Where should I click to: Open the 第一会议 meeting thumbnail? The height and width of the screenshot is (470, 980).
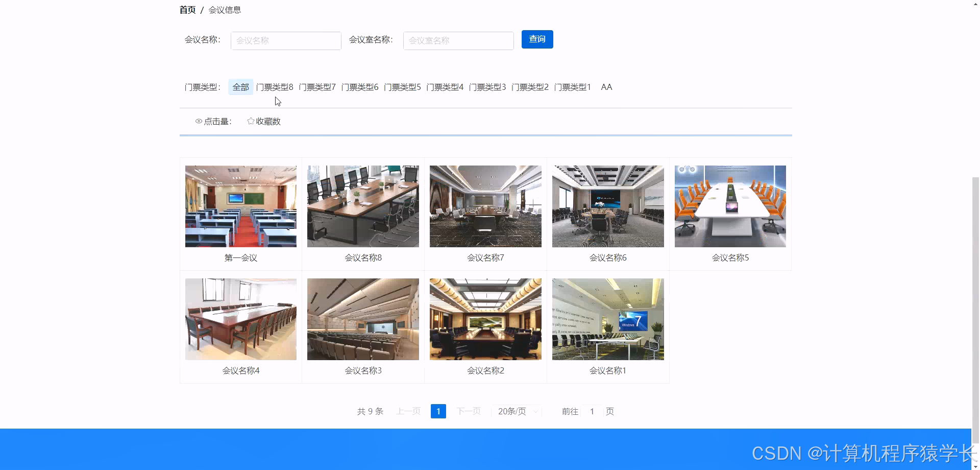(x=240, y=206)
